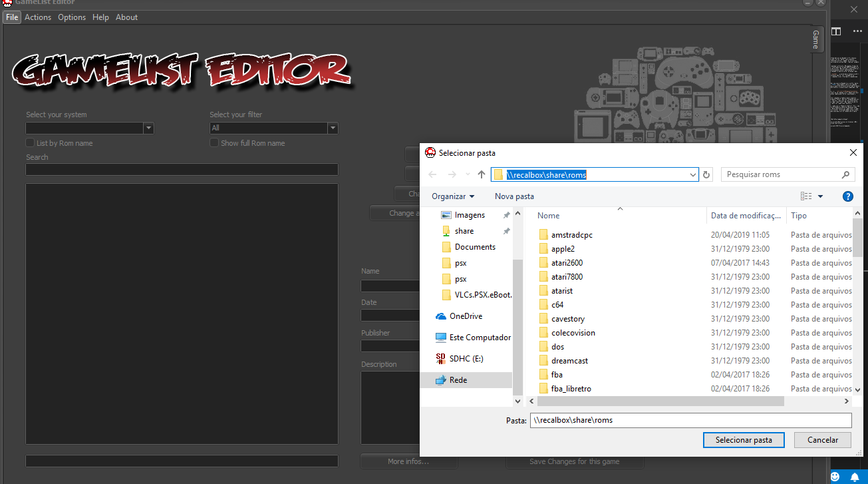Open the Help menu
This screenshot has width=868, height=484.
pos(100,17)
